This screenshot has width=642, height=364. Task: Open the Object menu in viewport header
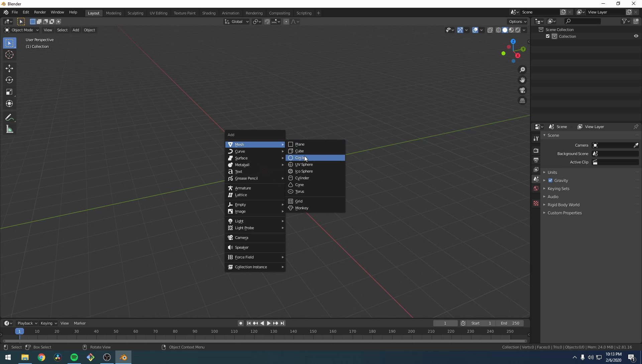pyautogui.click(x=89, y=30)
